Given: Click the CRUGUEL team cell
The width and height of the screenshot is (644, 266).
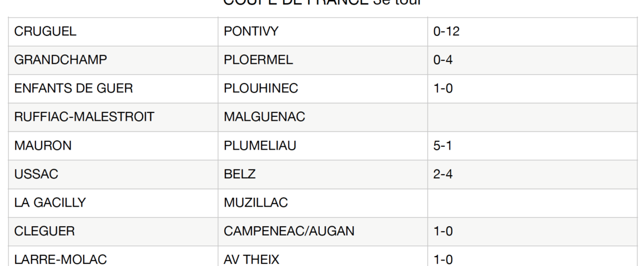Looking at the screenshot, I should (45, 32).
